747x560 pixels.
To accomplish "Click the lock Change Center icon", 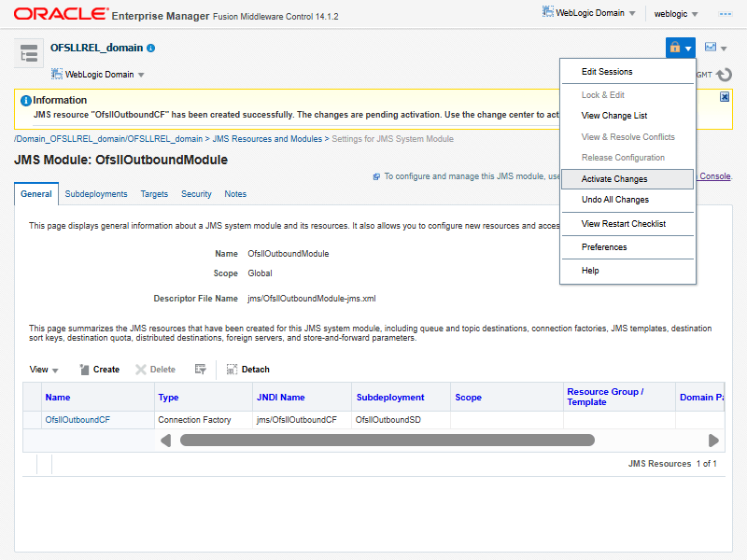I will (x=674, y=48).
